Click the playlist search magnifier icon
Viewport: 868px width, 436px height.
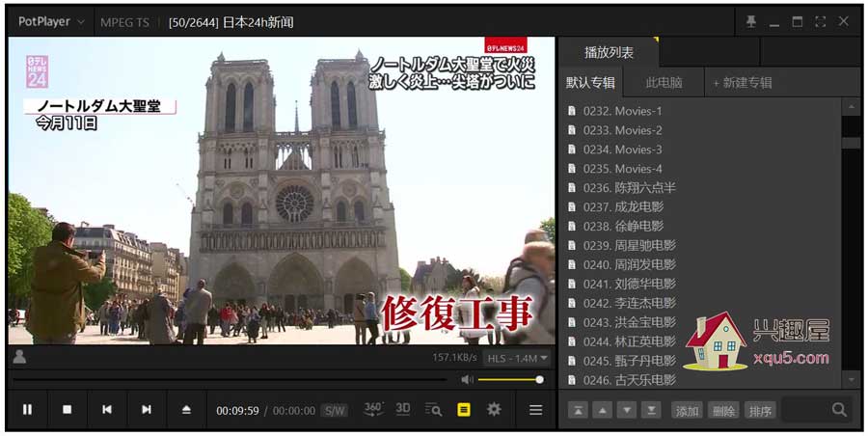(839, 410)
